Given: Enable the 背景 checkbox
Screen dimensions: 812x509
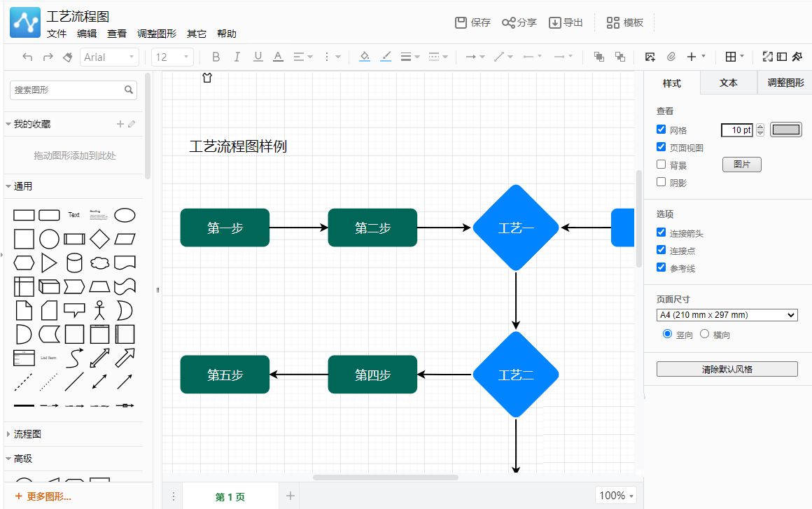Looking at the screenshot, I should (x=661, y=165).
